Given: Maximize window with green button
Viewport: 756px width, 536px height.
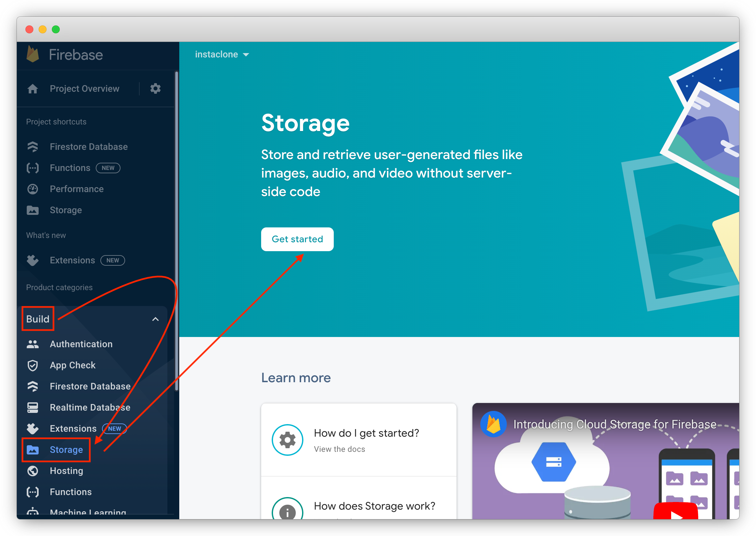Looking at the screenshot, I should pos(56,29).
